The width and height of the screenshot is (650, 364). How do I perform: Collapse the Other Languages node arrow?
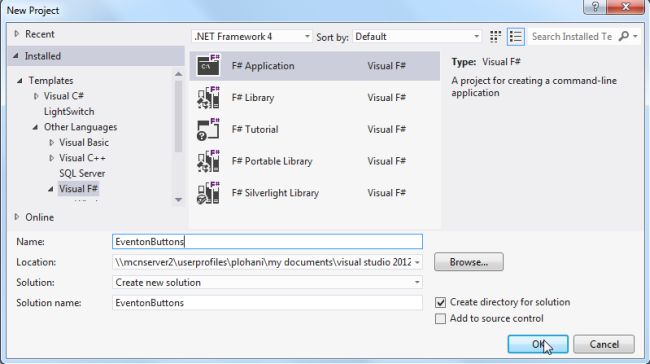click(36, 127)
